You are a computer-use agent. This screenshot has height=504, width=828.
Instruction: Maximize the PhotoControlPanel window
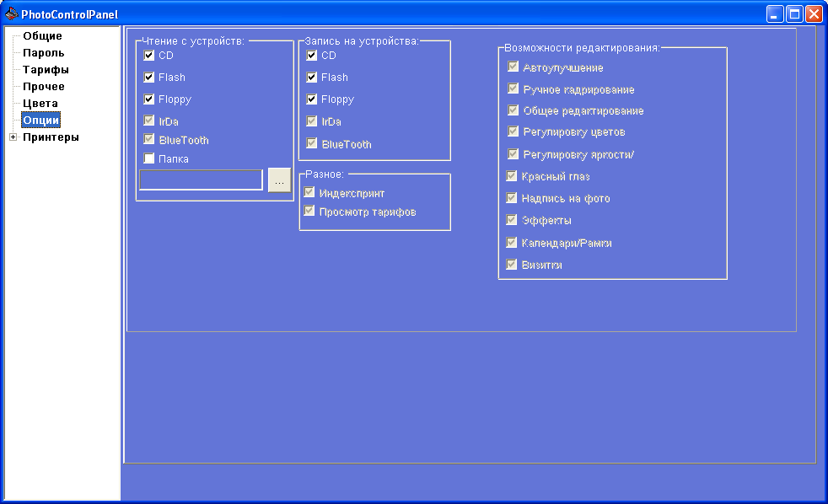[x=795, y=13]
